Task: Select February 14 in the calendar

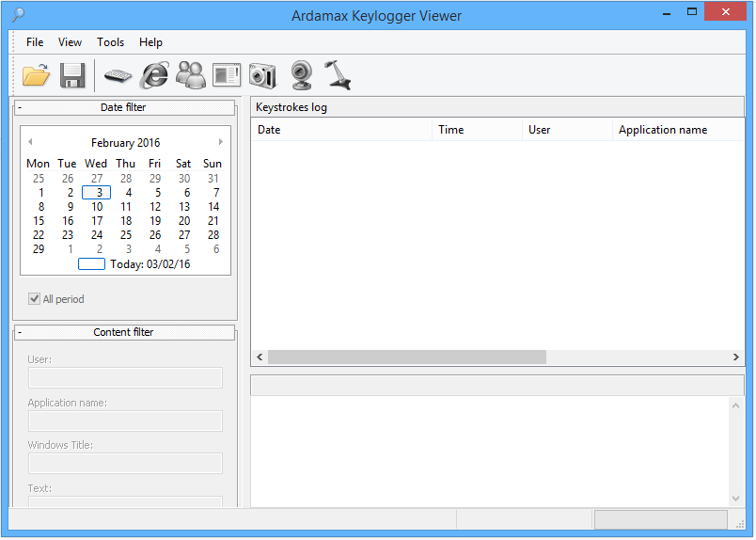Action: coord(213,207)
